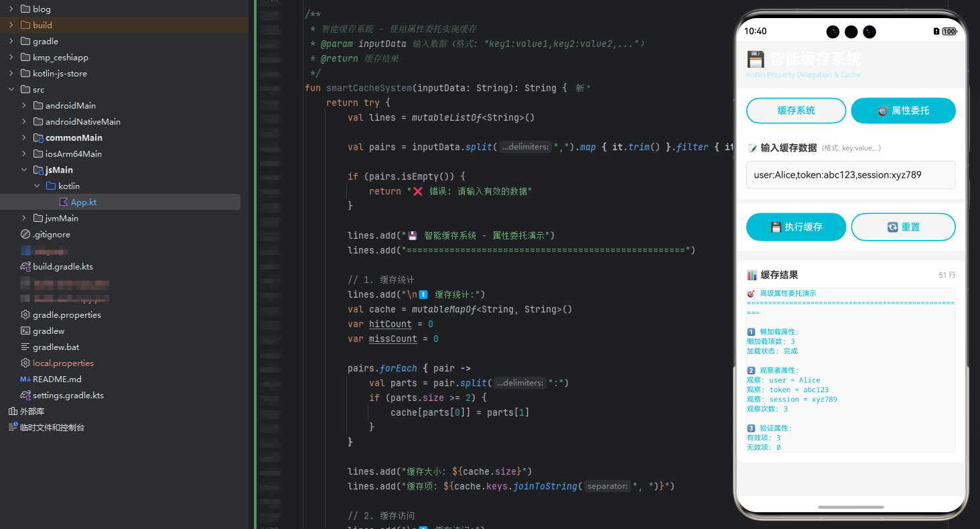
Task: Click the cache data input field
Action: (851, 175)
